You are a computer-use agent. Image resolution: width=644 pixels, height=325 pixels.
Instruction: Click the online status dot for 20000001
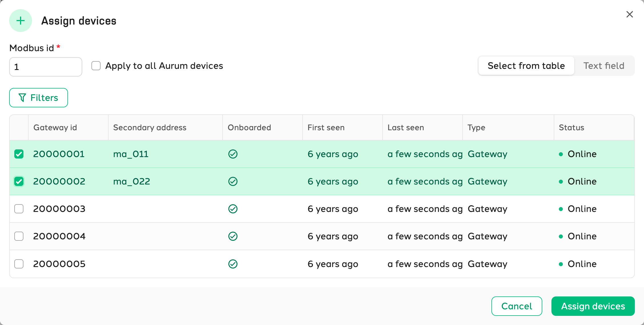tap(561, 154)
